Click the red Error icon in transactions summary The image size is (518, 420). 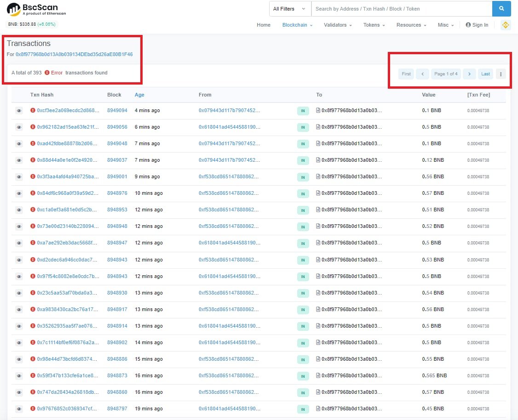coord(47,73)
